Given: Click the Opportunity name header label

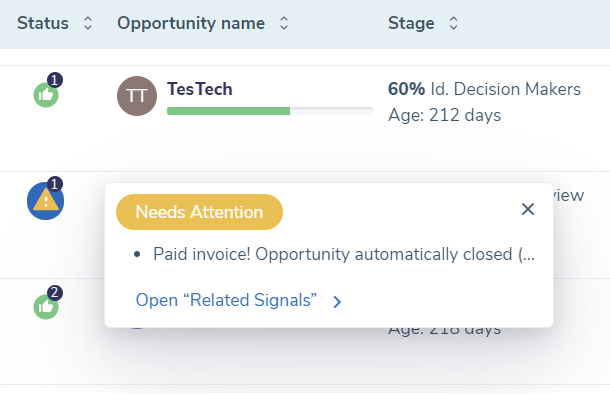Looking at the screenshot, I should pos(191,23).
